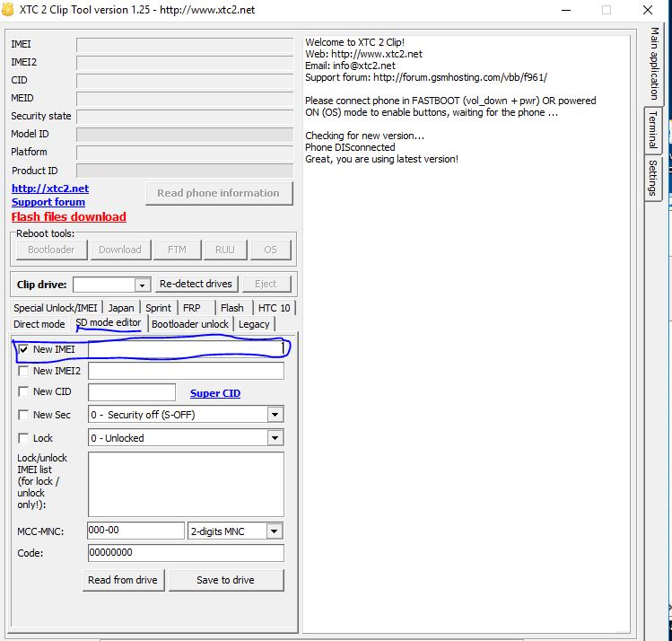Minimize the XTC 2 Clip Tool window
The height and width of the screenshot is (641, 672).
[x=566, y=10]
